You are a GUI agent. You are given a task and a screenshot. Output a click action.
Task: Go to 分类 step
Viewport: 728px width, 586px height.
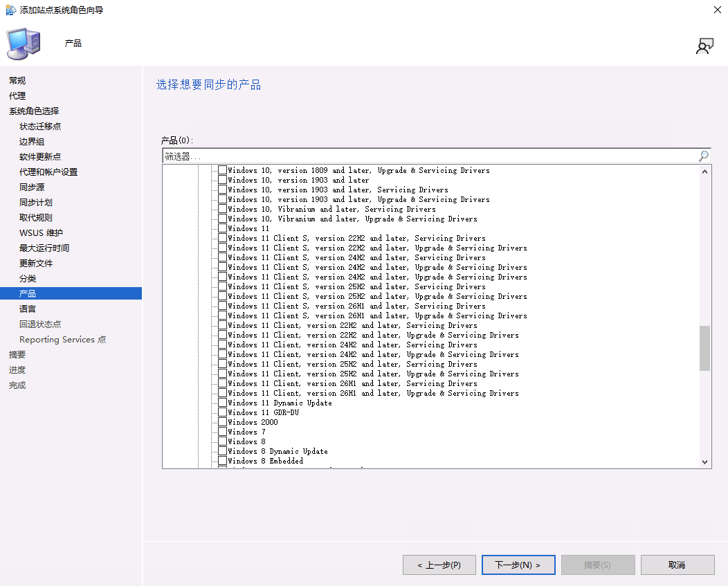click(x=28, y=279)
